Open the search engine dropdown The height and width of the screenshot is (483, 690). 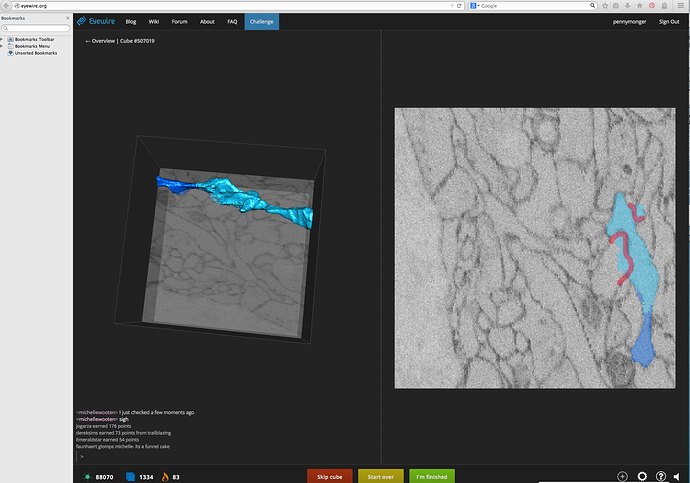pos(476,6)
